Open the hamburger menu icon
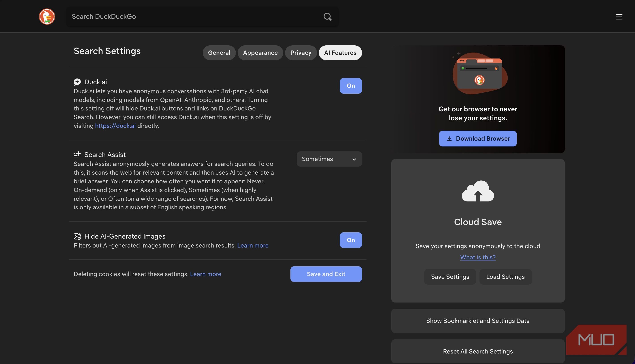This screenshot has height=364, width=635. click(x=619, y=17)
